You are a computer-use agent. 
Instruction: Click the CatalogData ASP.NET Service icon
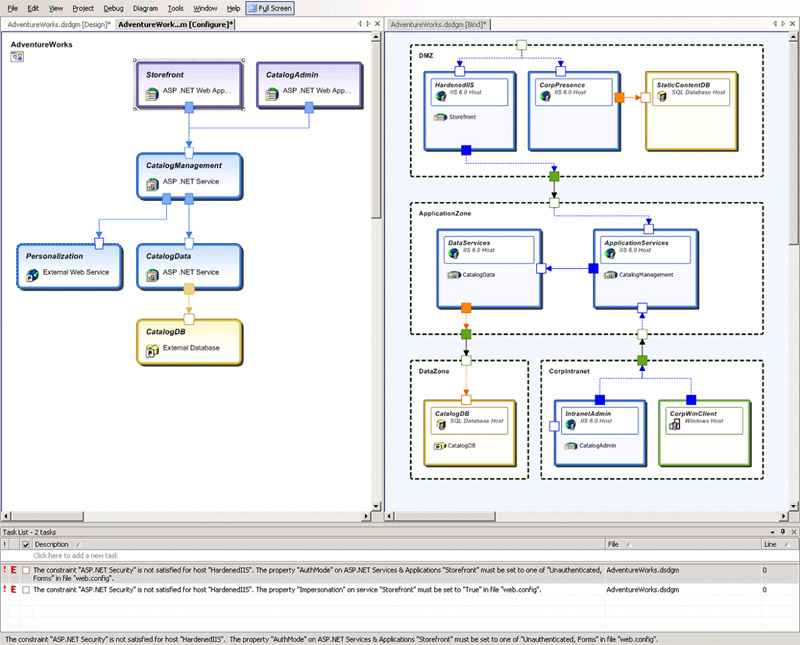tap(152, 276)
